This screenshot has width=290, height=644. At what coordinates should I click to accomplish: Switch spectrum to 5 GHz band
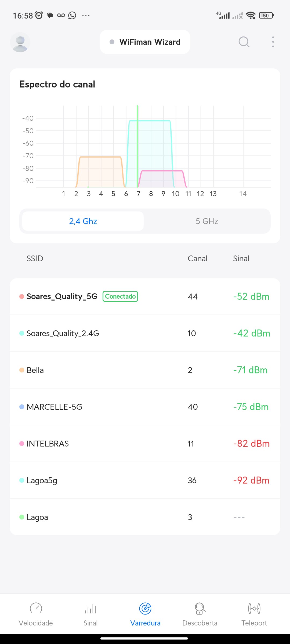click(207, 221)
